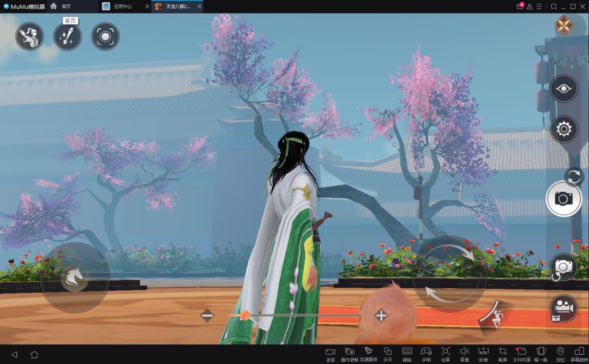Switch to the video camera recording mode
The height and width of the screenshot is (364, 589).
tap(563, 308)
